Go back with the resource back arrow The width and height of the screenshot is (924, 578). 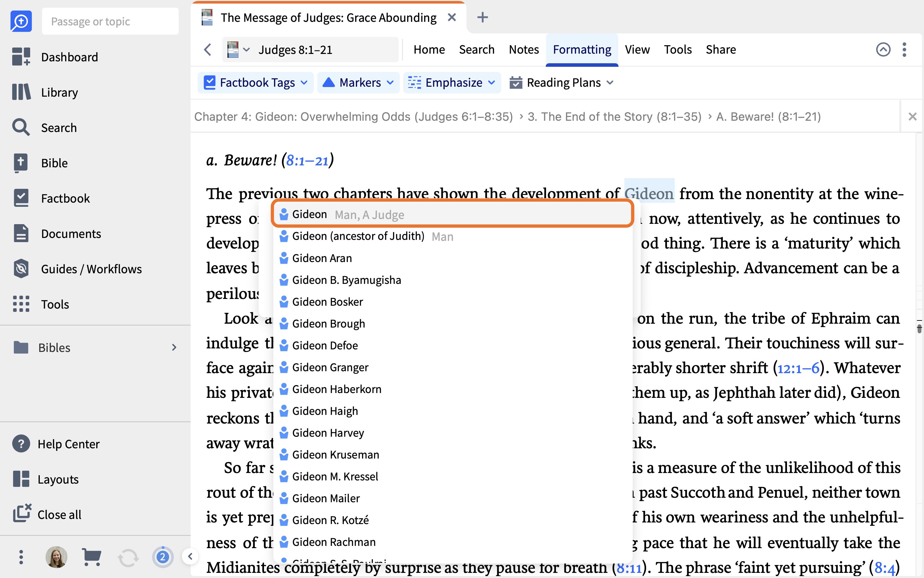[208, 49]
